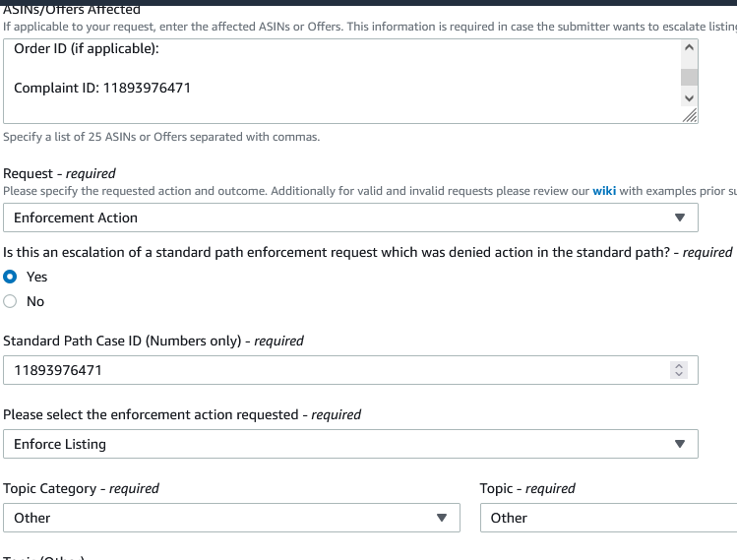Increment the Standard Path Case ID spinner
Image resolution: width=737 pixels, height=560 pixels.
678,366
